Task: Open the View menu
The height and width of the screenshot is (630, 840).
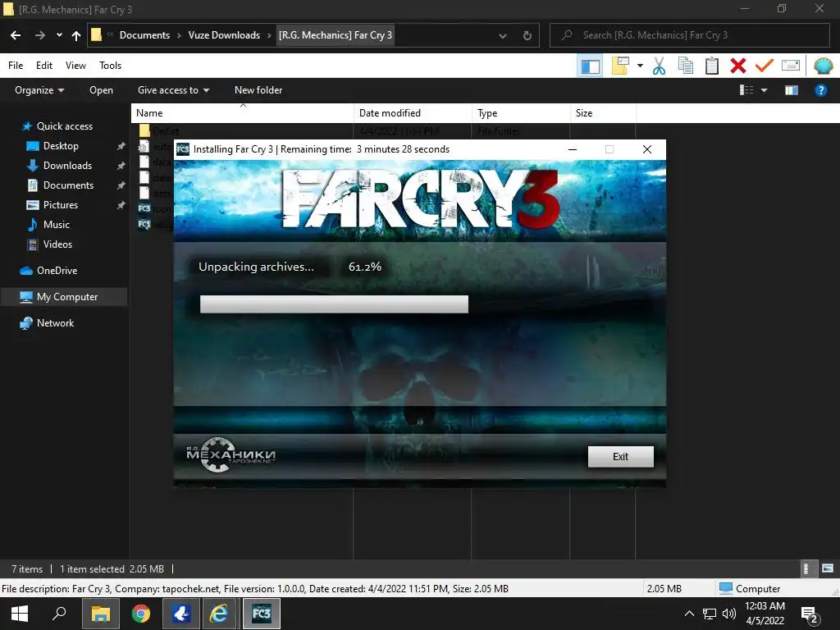Action: [x=75, y=66]
